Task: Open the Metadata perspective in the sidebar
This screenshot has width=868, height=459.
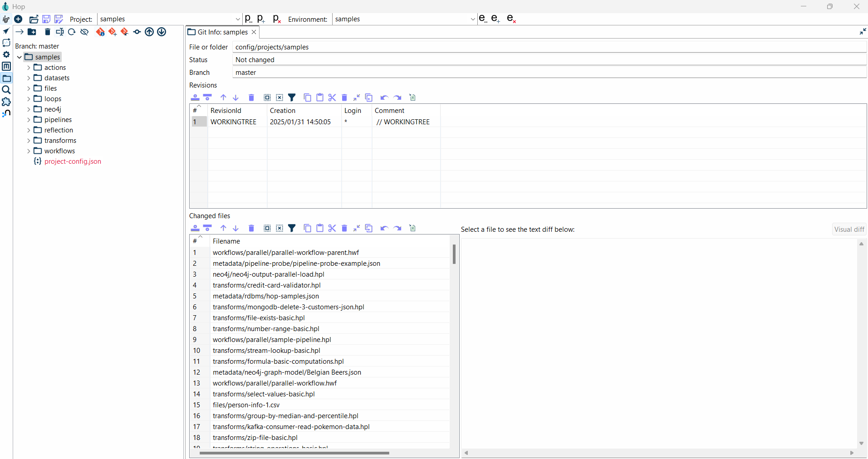Action: pos(6,66)
